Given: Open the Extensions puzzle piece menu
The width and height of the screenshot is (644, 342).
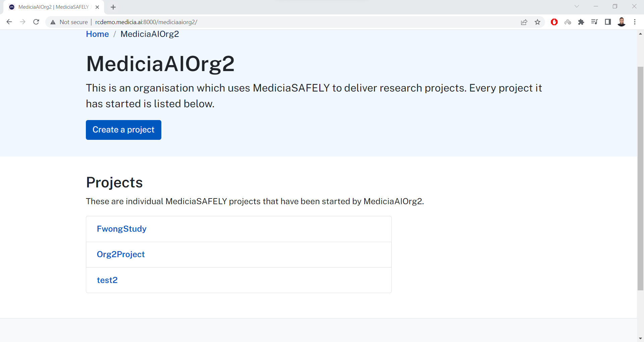Looking at the screenshot, I should (581, 22).
